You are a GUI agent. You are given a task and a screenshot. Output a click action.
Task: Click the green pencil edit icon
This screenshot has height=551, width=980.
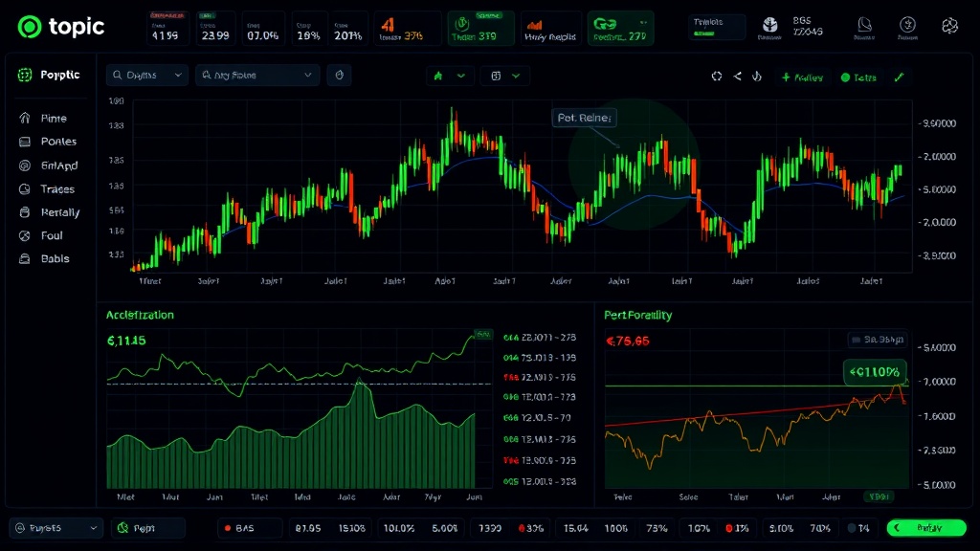[x=899, y=77]
